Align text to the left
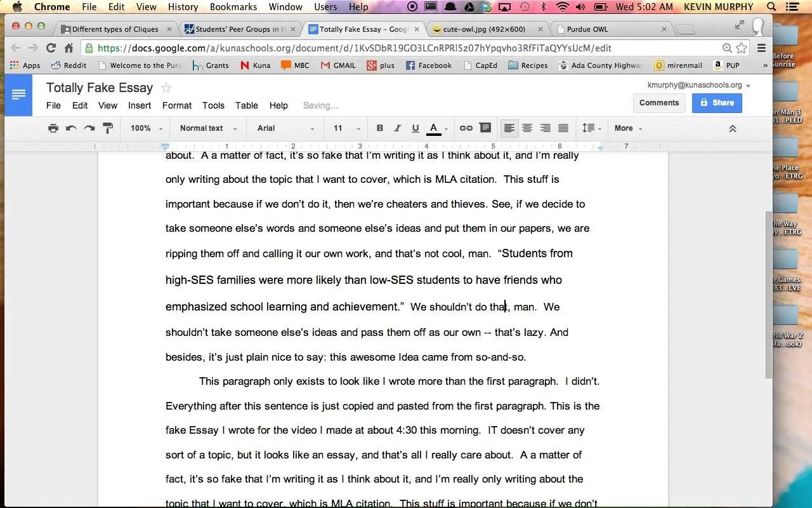Screen dimensions: 812x508 coord(509,128)
